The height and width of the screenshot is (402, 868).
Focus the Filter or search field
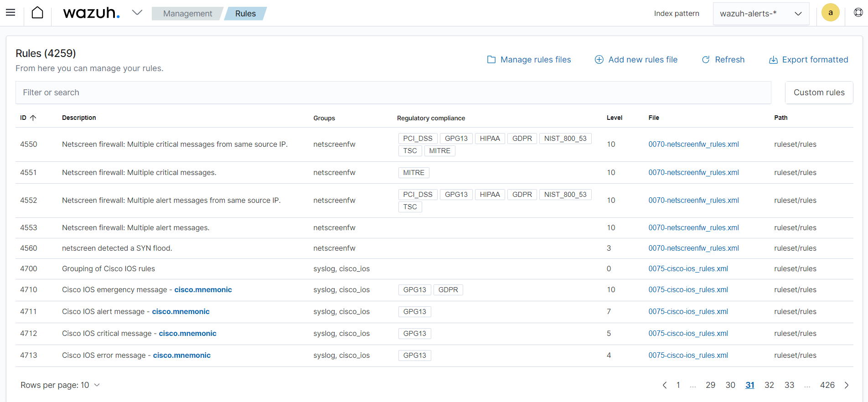pyautogui.click(x=393, y=93)
